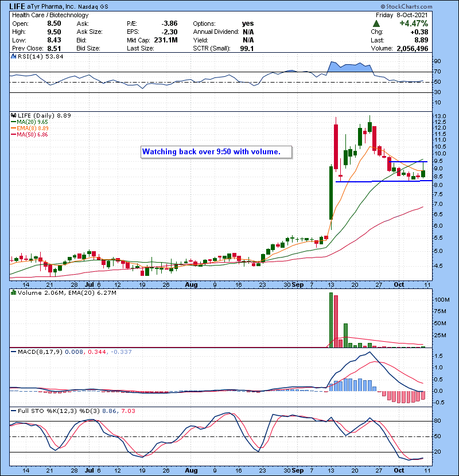Click the LIFE ticker symbol in header
459x476 pixels.
(x=18, y=5)
